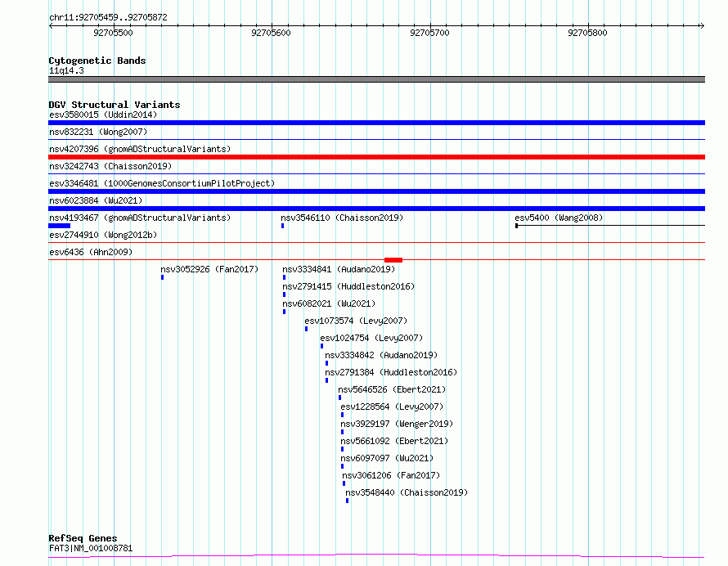Click nsv2791415 (Huddleston2016) label

click(x=348, y=286)
